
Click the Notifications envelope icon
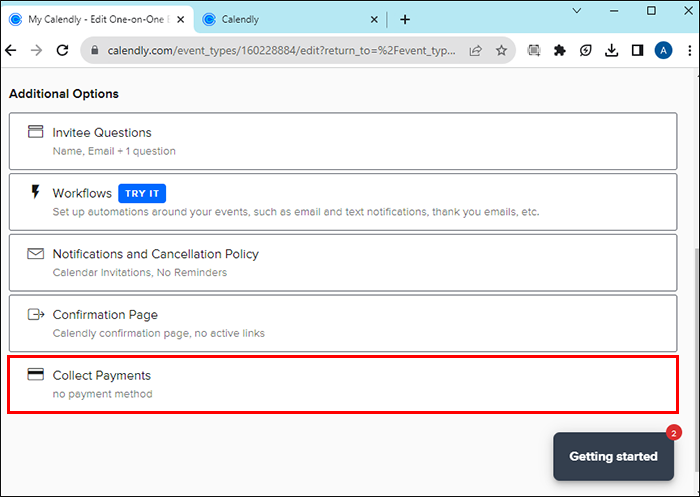[35, 254]
